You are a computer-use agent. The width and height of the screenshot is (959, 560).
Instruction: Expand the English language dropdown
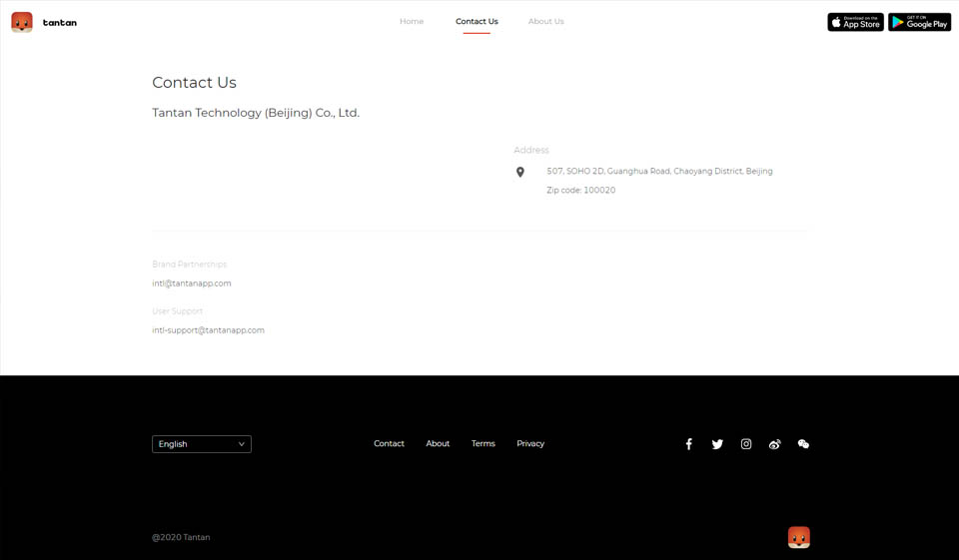(202, 444)
